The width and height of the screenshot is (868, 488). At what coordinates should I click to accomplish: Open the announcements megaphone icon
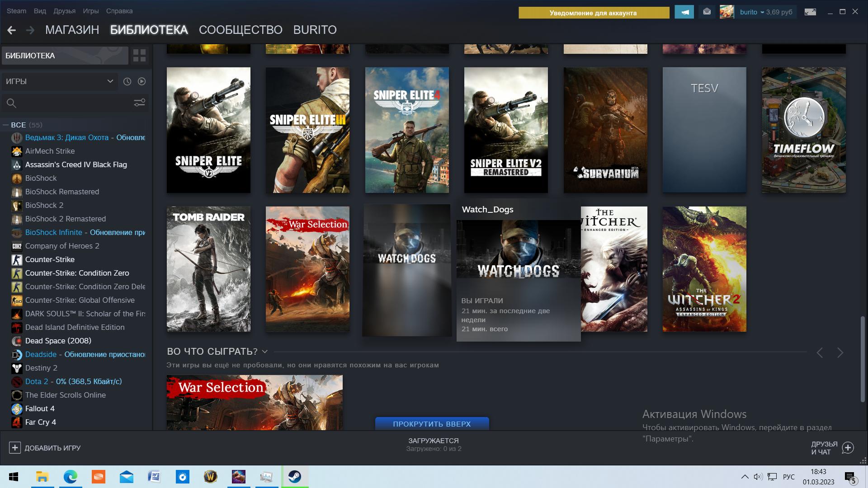pos(684,12)
